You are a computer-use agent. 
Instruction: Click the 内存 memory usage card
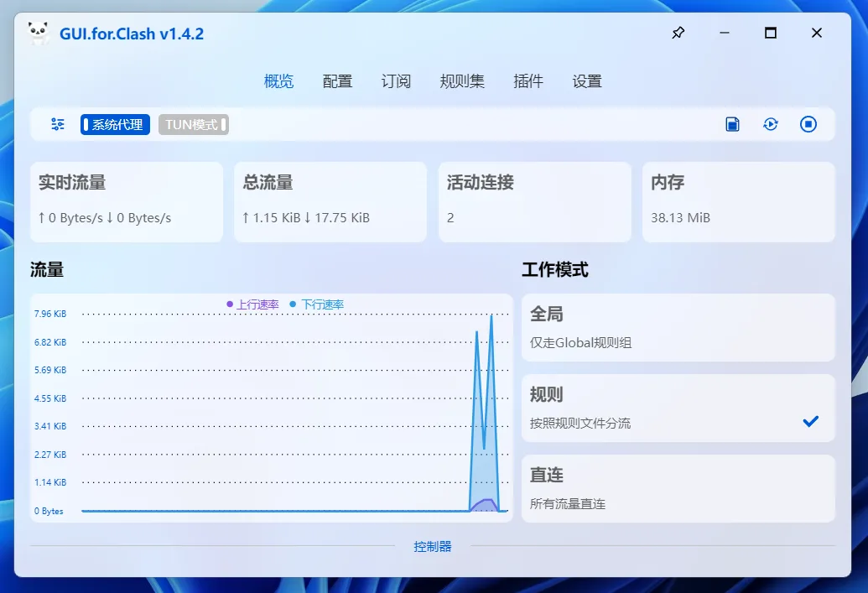point(738,201)
